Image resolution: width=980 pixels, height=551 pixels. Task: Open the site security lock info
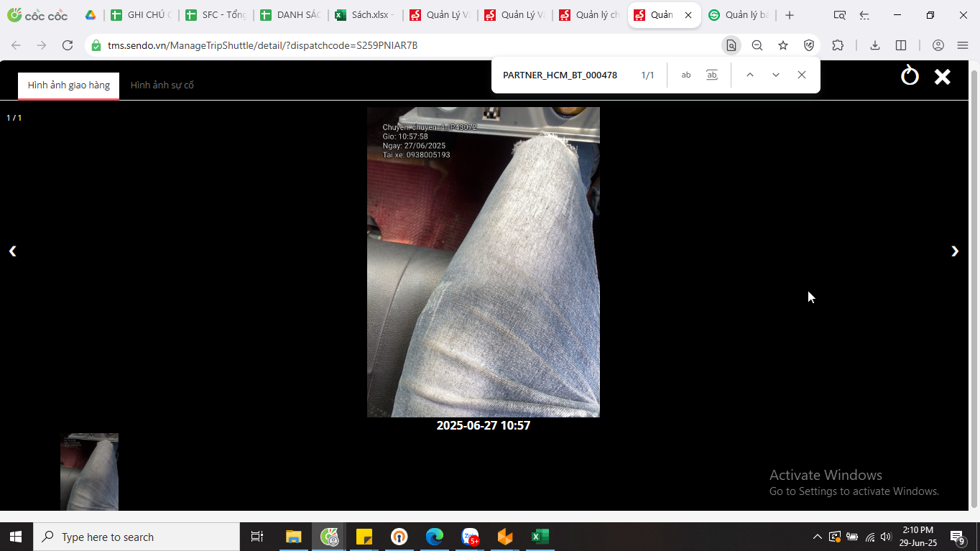coord(96,45)
